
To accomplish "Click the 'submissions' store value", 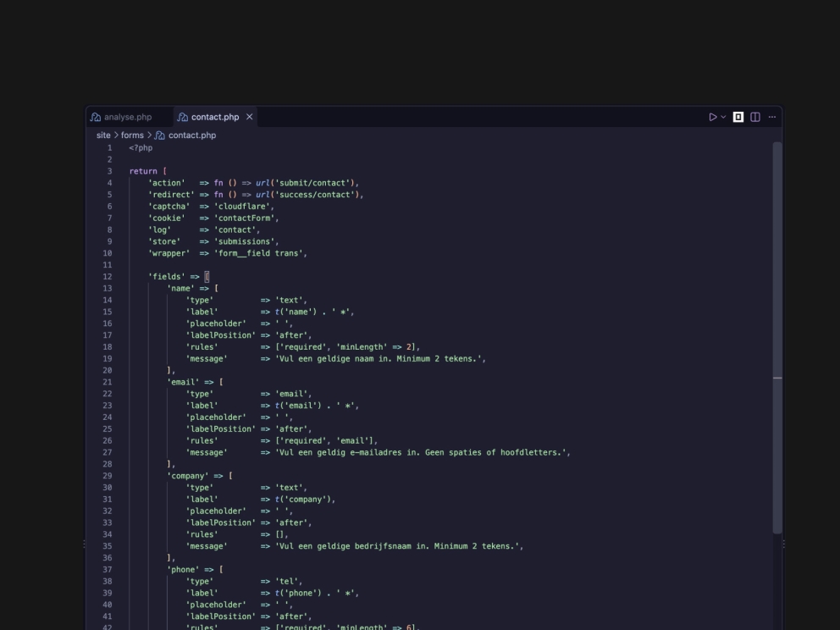I will coord(246,241).
